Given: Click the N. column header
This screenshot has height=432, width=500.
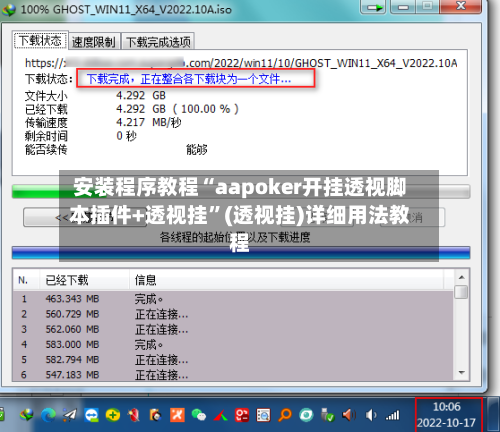Looking at the screenshot, I should (x=26, y=280).
